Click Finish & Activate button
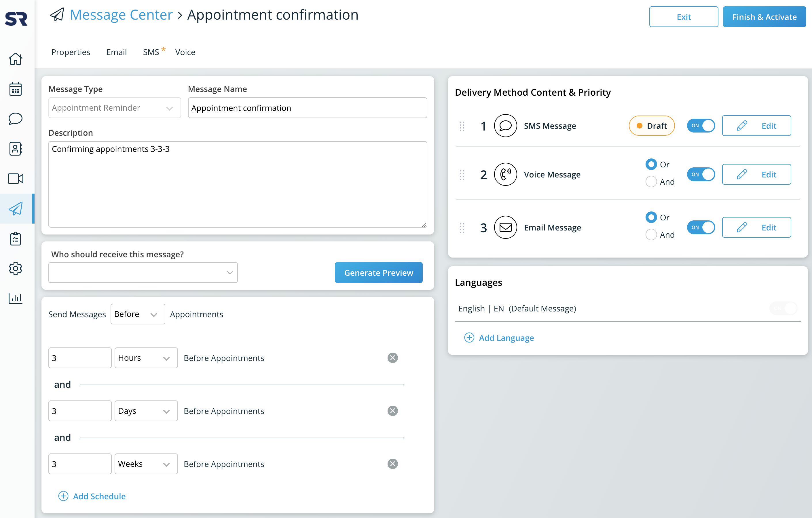Screen dimensions: 812x518 pos(764,16)
